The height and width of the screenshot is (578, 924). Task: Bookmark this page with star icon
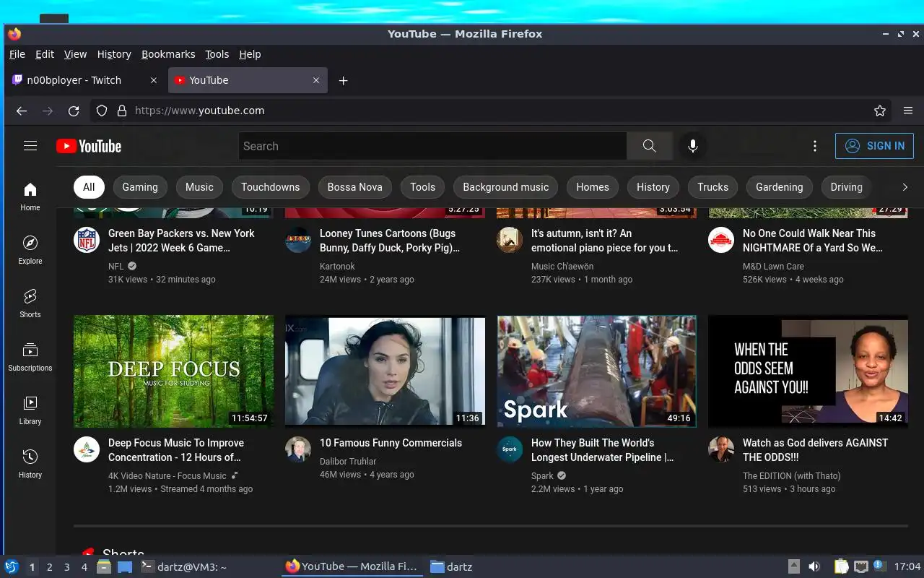tap(879, 111)
